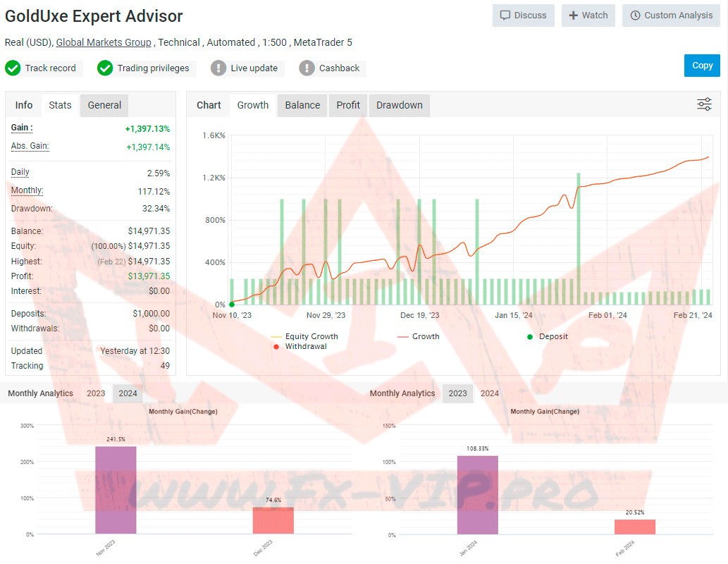Show 2024 in left Monthly Analytics
728x564 pixels.
pyautogui.click(x=128, y=393)
